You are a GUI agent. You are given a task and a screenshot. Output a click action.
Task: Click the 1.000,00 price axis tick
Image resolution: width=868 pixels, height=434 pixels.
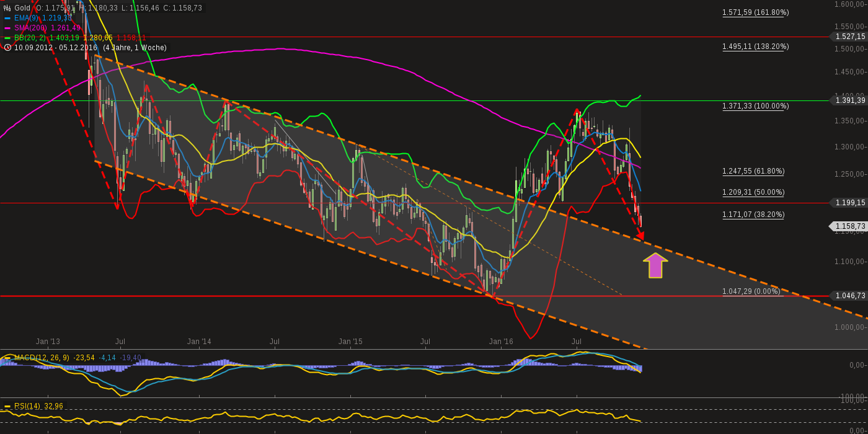pyautogui.click(x=849, y=328)
